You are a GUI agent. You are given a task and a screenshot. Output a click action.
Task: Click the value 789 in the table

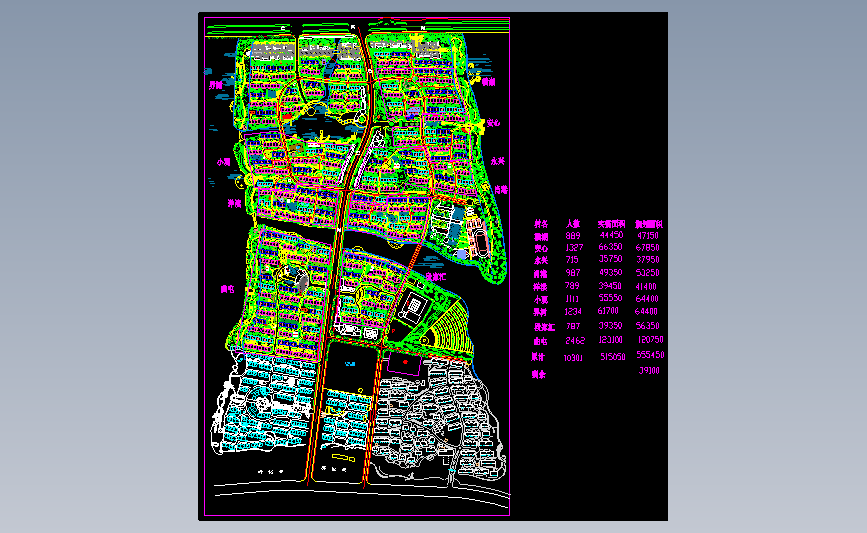click(x=572, y=286)
